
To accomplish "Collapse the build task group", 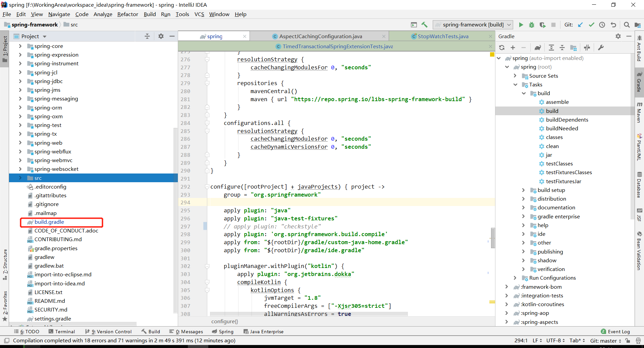I will click(x=524, y=93).
